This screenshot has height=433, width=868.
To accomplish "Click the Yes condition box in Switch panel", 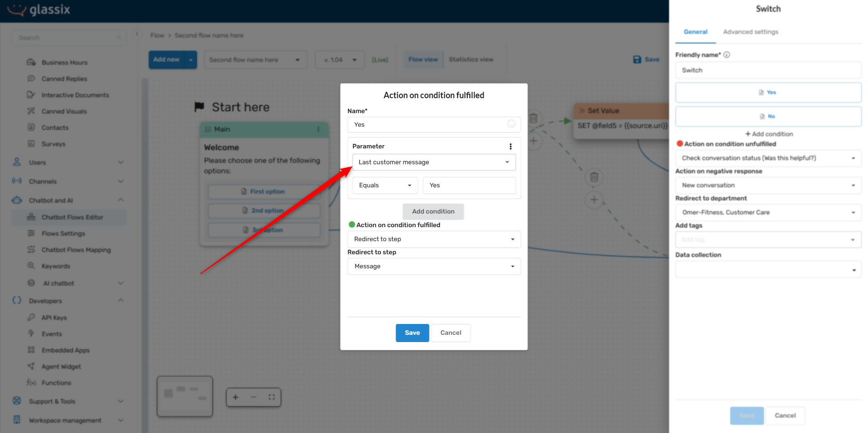I will click(x=768, y=92).
